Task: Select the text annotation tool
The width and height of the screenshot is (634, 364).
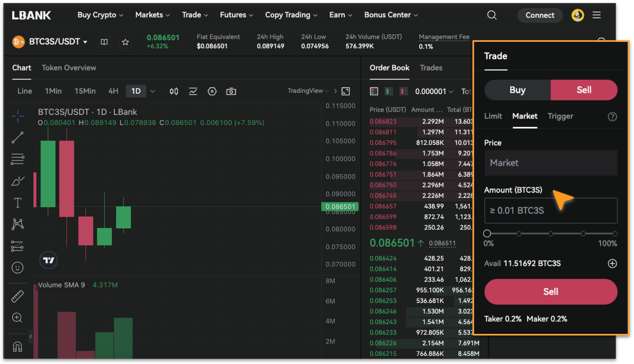Action: [x=17, y=202]
